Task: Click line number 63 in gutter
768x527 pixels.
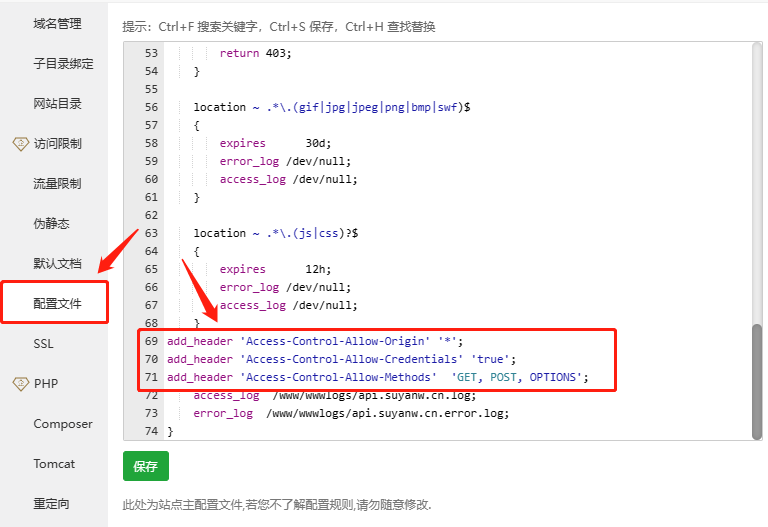Action: 151,233
